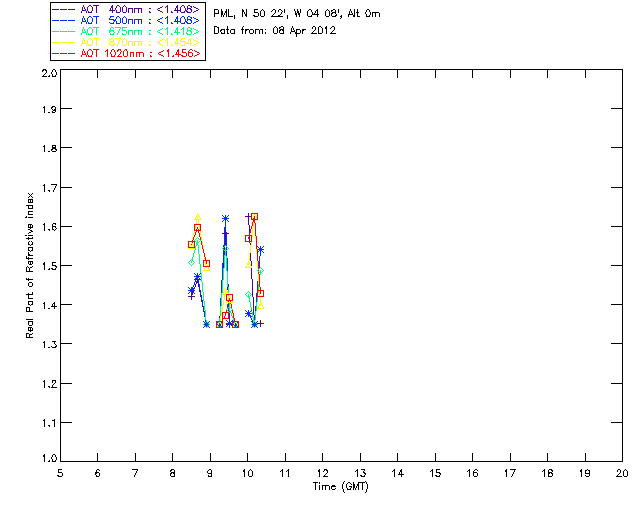Click the 'Data from: 08 Apr 2012' text
The image size is (640, 512).
pyautogui.click(x=275, y=30)
